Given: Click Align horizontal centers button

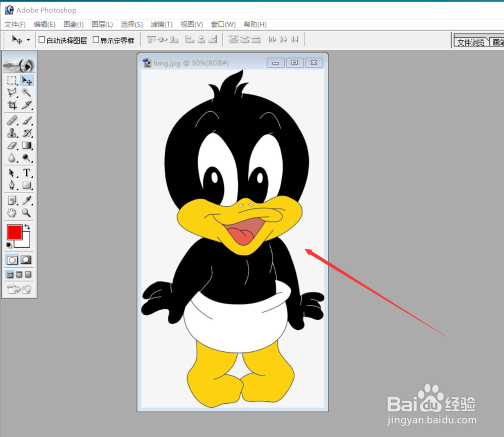Looking at the screenshot, I should (202, 39).
